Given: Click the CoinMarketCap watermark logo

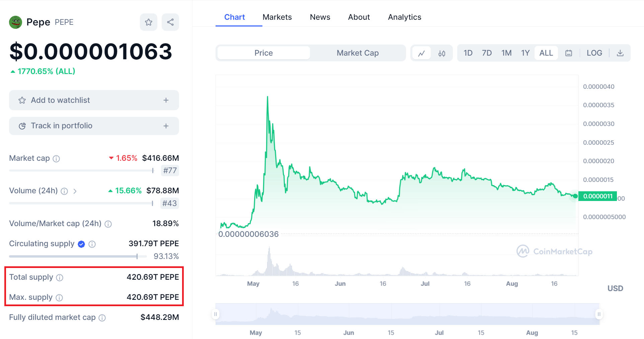Looking at the screenshot, I should pyautogui.click(x=554, y=251).
